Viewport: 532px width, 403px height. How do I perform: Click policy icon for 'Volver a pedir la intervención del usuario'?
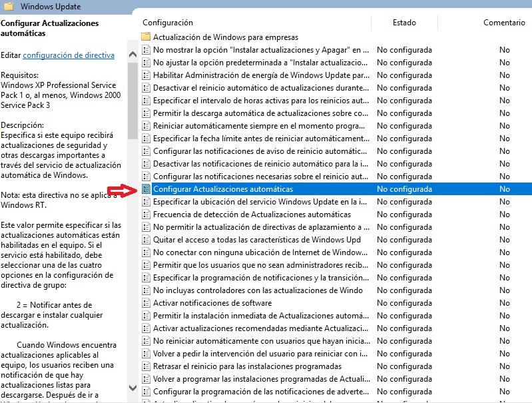coord(146,354)
